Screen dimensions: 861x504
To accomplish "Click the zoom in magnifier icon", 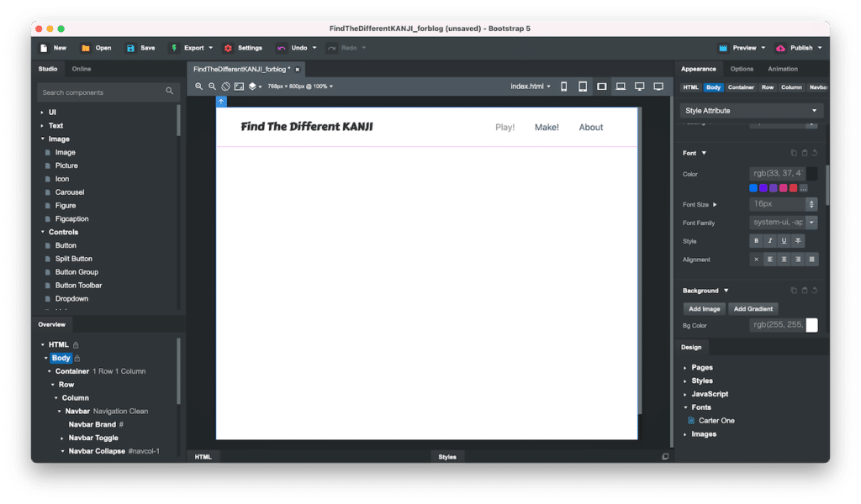I will point(199,87).
